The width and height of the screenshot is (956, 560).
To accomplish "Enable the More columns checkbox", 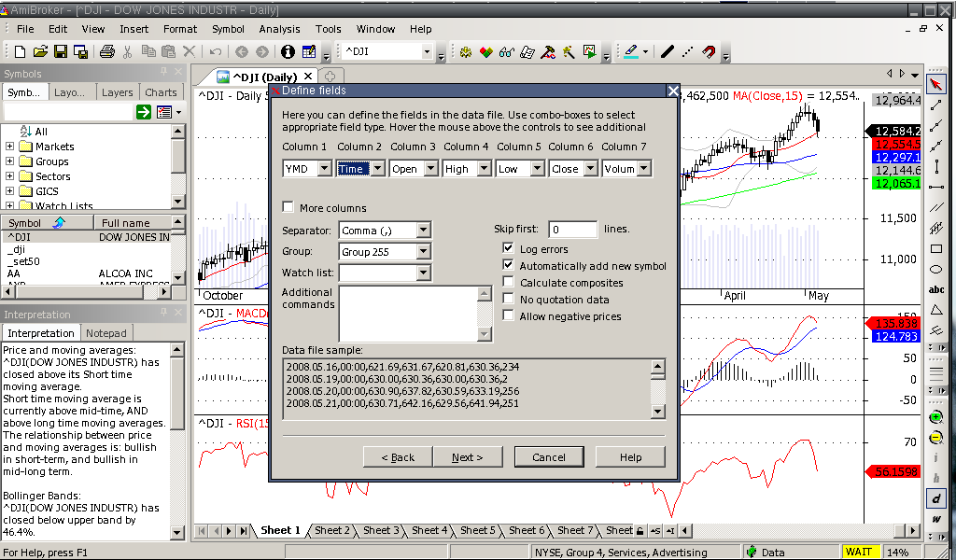I will (288, 206).
